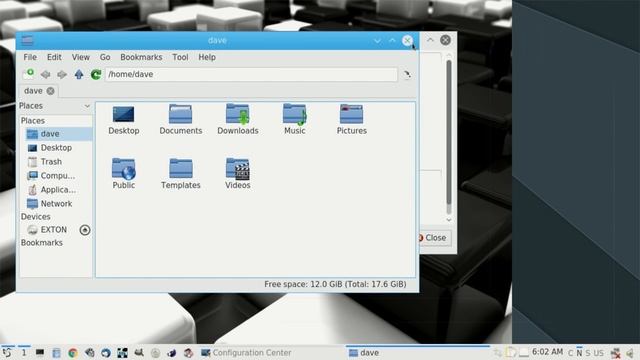The width and height of the screenshot is (640, 360).
Task: Open the Bookmarks menu
Action: [x=141, y=57]
